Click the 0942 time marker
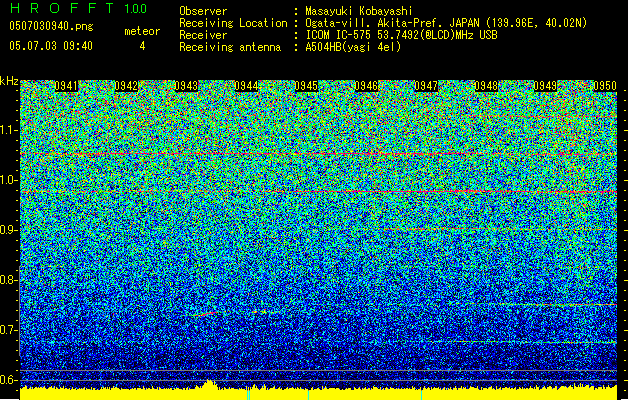The image size is (629, 400). tap(126, 86)
